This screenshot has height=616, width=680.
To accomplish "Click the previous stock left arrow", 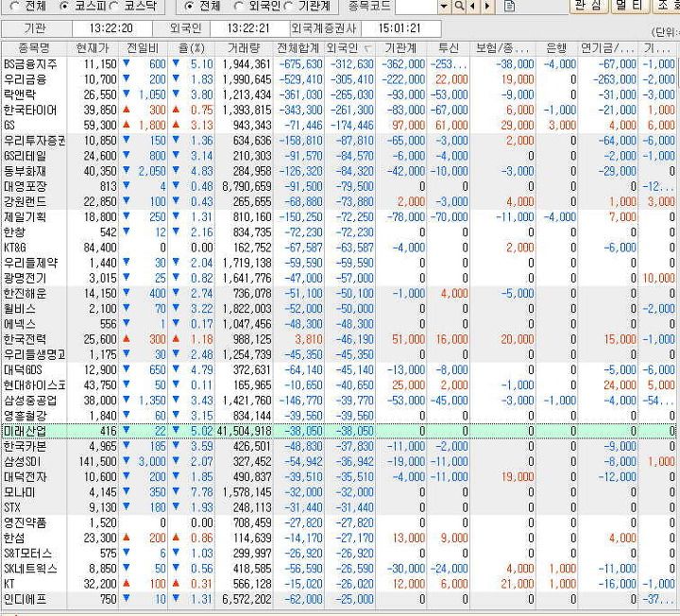I will [x=473, y=6].
